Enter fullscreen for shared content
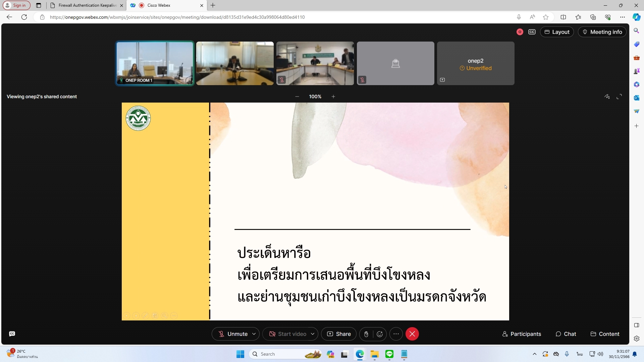 click(x=619, y=97)
